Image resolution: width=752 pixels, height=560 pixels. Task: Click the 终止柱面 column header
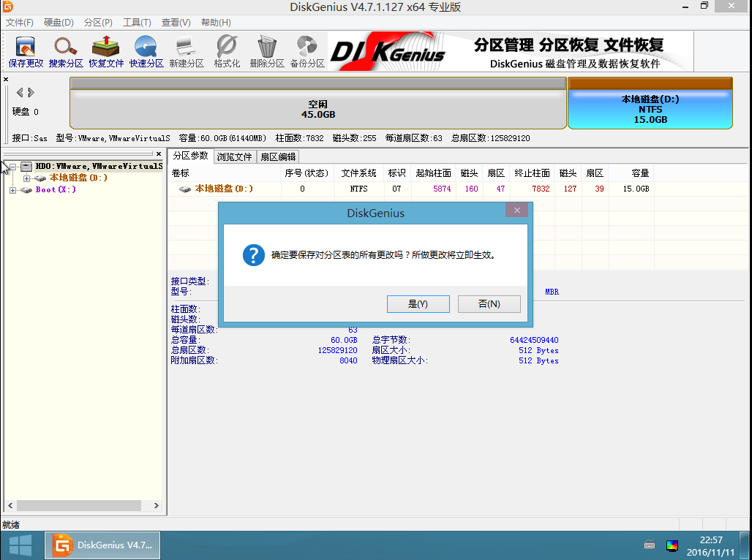pos(532,173)
